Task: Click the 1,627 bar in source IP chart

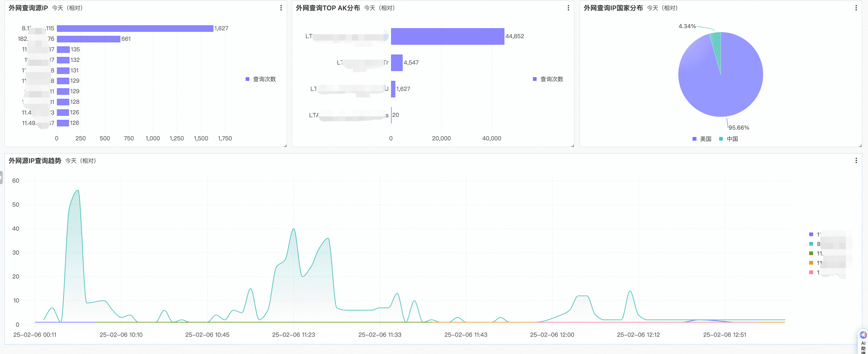Action: point(135,29)
